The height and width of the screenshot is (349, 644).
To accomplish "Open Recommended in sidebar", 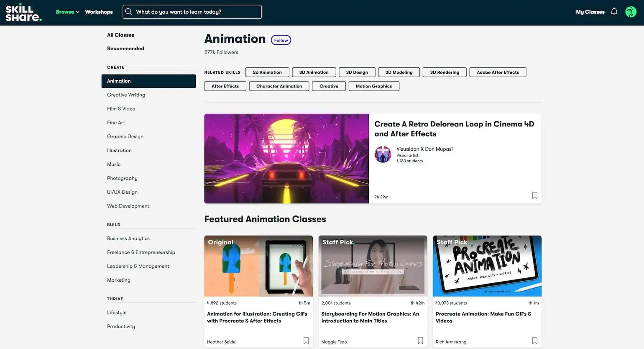I will pyautogui.click(x=125, y=49).
